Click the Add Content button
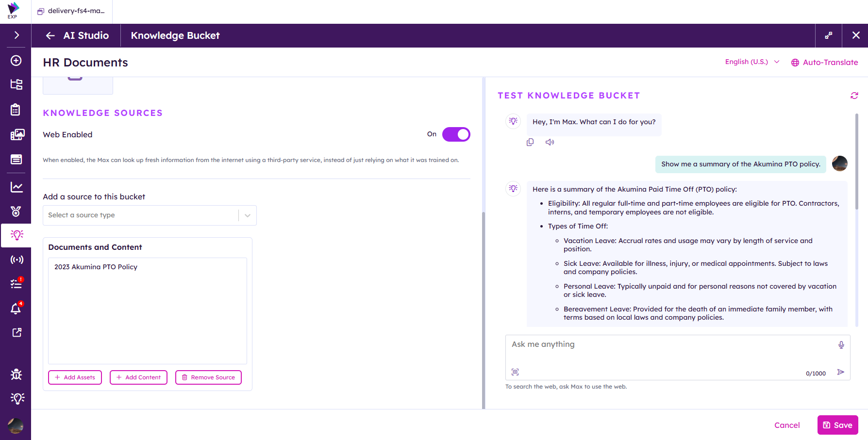The height and width of the screenshot is (440, 868). 138,377
